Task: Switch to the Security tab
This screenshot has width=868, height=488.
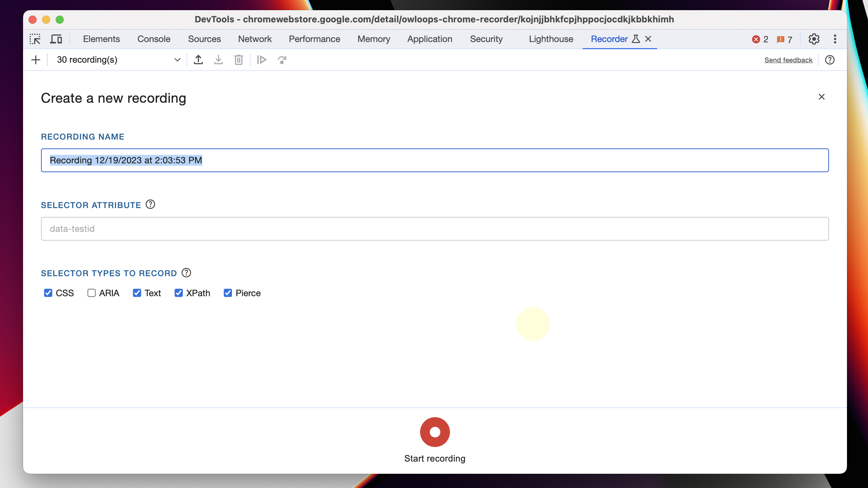Action: 486,39
